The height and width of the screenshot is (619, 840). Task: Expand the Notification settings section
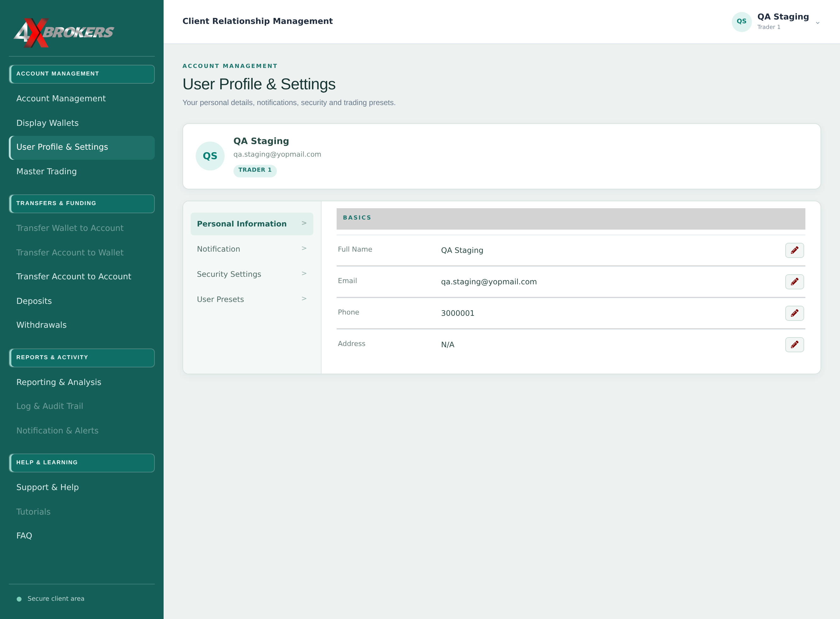pyautogui.click(x=252, y=249)
